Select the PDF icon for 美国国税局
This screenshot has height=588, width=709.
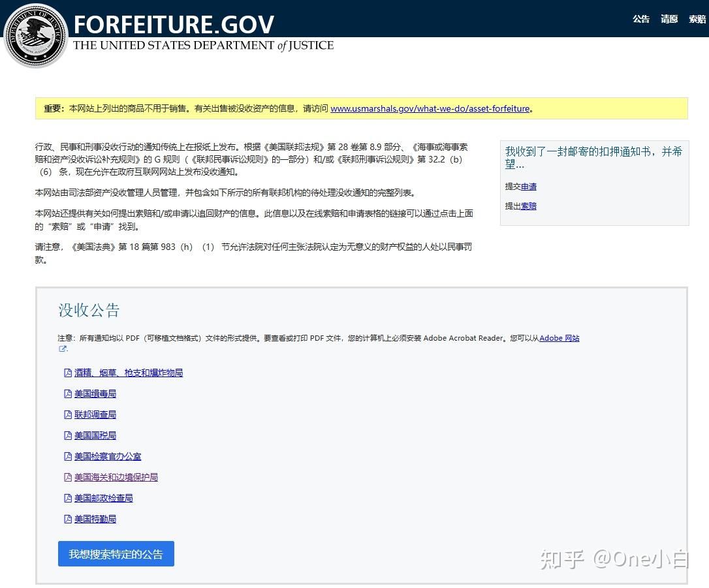(x=68, y=435)
